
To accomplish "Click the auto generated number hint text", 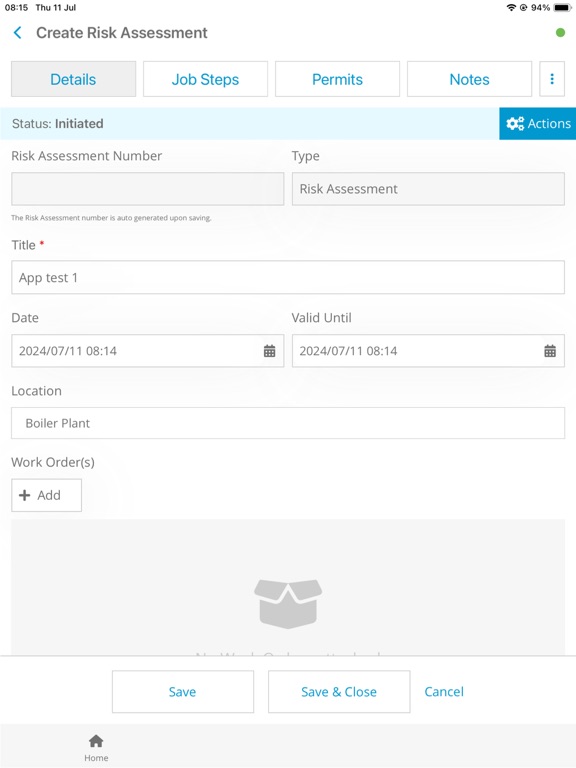I will click(111, 217).
